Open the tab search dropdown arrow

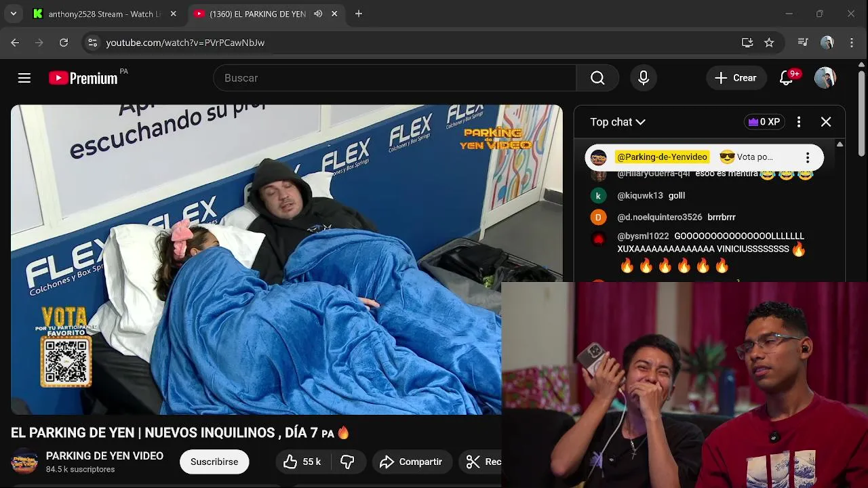(x=13, y=14)
